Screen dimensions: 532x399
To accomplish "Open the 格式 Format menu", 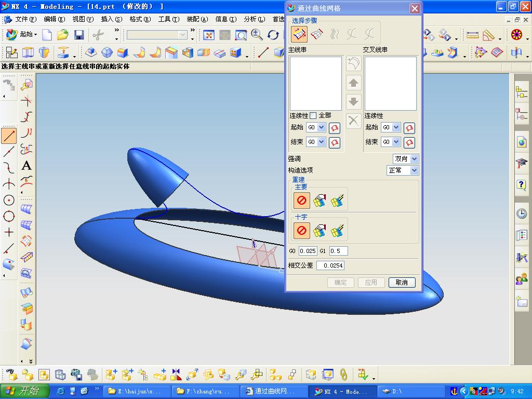I will coord(140,19).
